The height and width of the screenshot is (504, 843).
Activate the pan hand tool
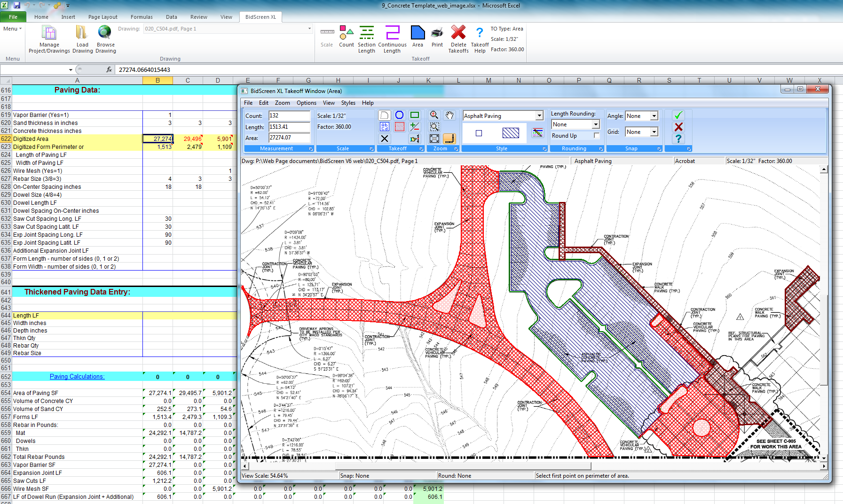tap(449, 115)
